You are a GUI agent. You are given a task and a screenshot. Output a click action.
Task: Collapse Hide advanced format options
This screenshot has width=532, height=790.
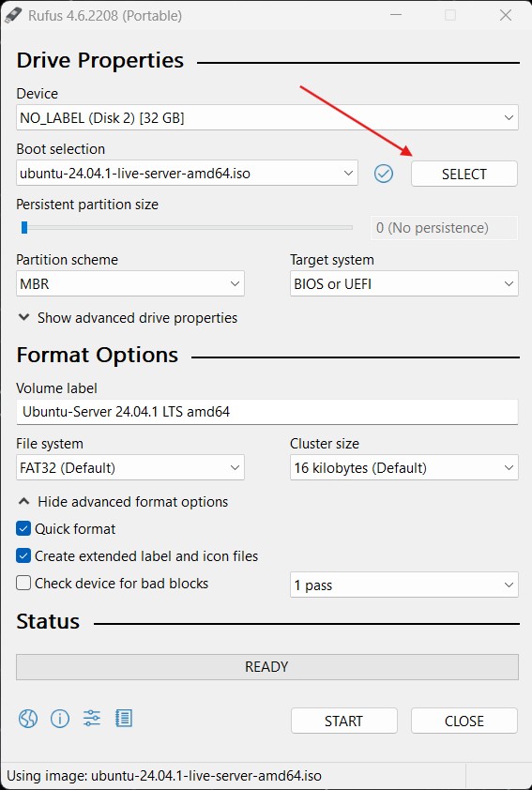(123, 502)
